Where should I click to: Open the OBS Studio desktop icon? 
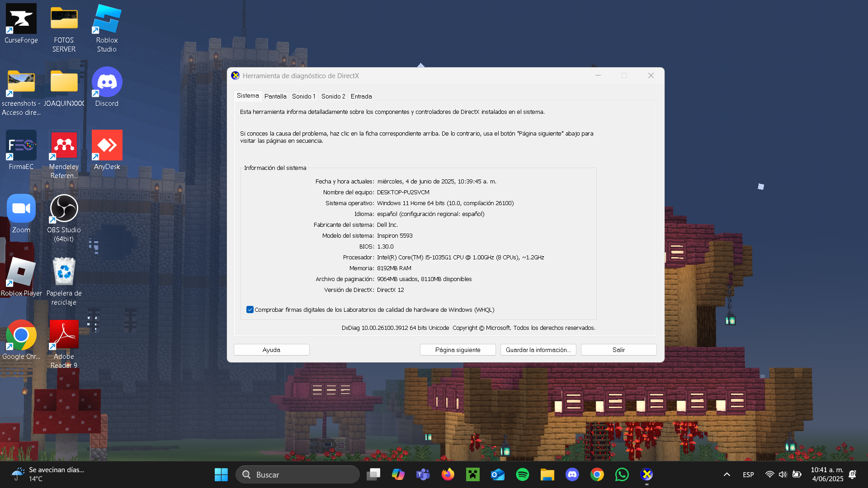point(64,209)
